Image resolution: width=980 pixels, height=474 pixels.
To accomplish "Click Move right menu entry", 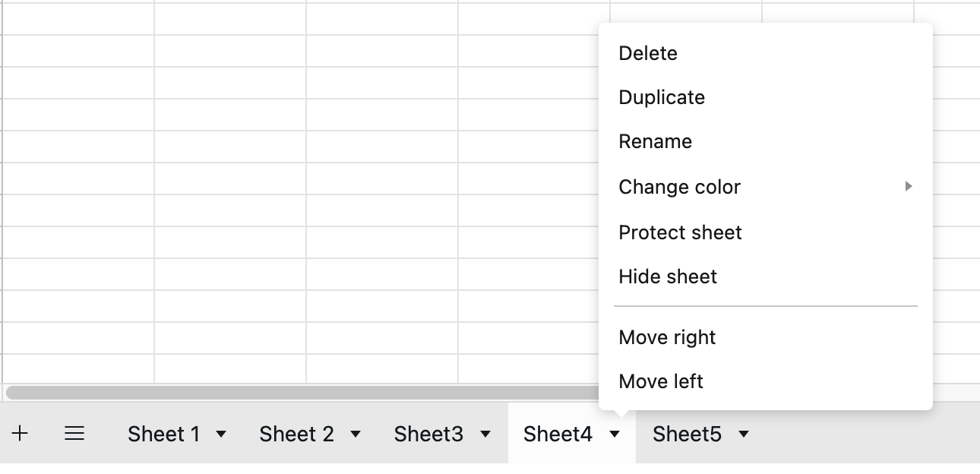I will click(x=667, y=337).
